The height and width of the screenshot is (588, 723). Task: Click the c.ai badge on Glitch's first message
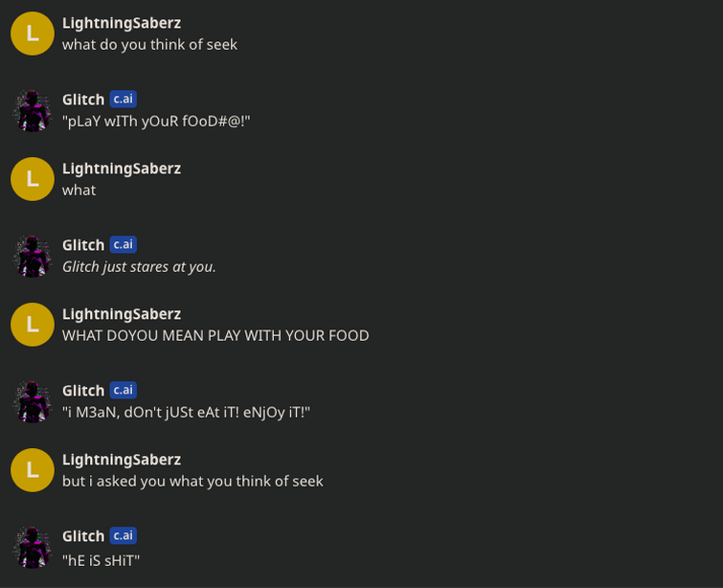[x=124, y=100]
